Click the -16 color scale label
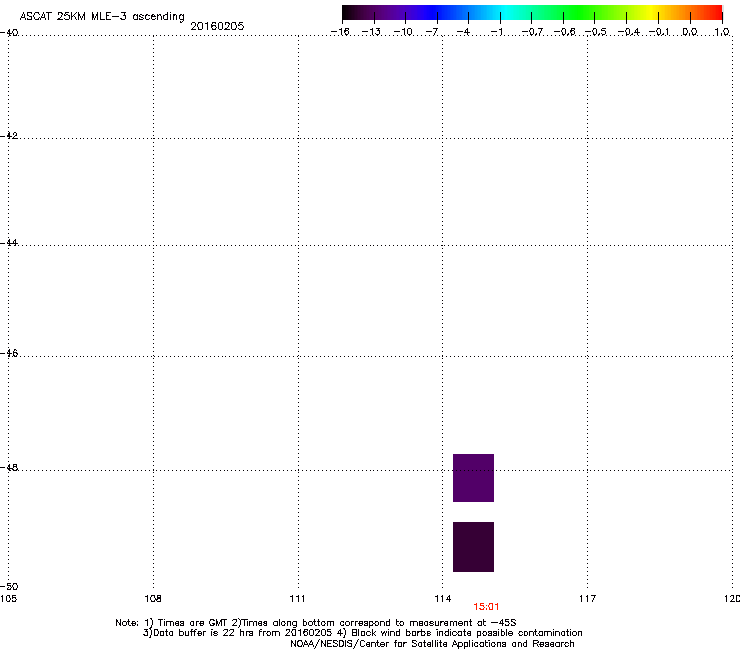The width and height of the screenshot is (740, 650). [340, 32]
